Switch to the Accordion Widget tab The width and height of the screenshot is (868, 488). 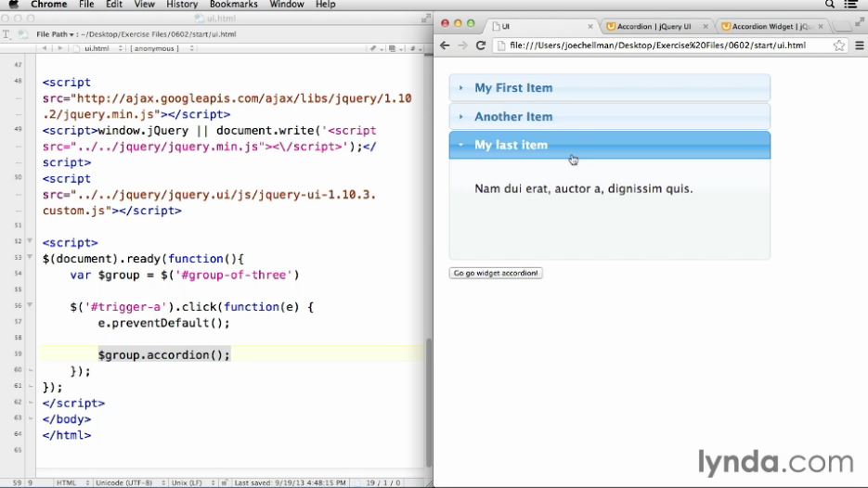pos(771,26)
